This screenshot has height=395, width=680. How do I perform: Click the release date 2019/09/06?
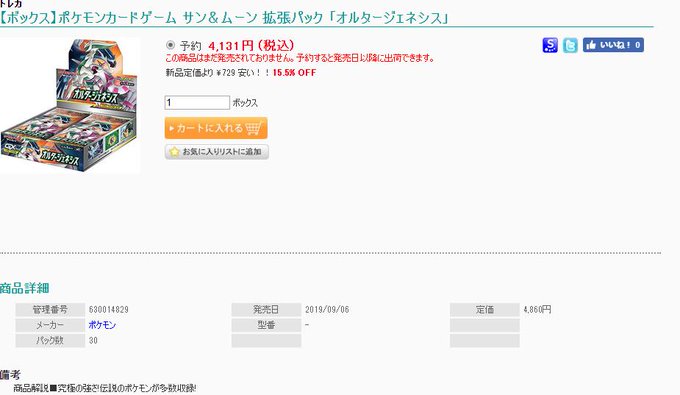click(x=327, y=310)
